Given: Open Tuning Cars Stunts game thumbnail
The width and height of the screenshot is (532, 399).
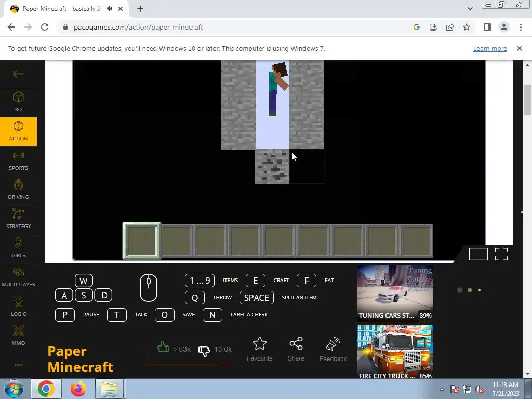Looking at the screenshot, I should [x=395, y=293].
